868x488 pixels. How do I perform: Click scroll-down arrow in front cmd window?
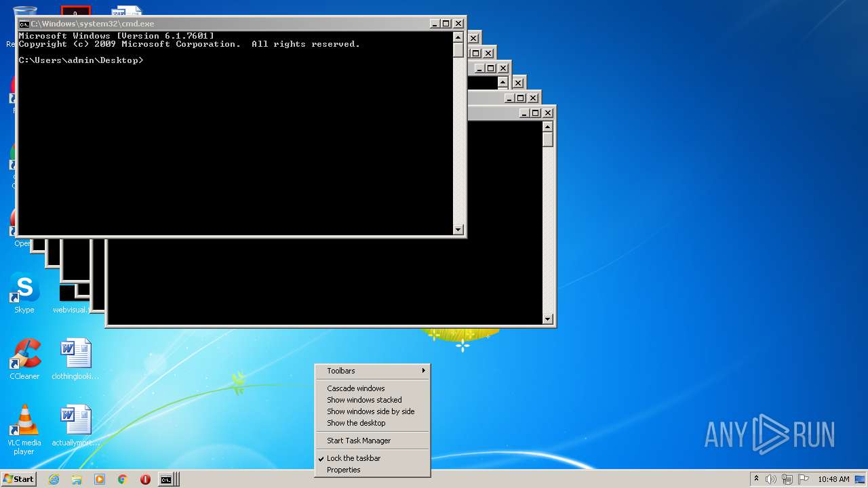click(458, 230)
